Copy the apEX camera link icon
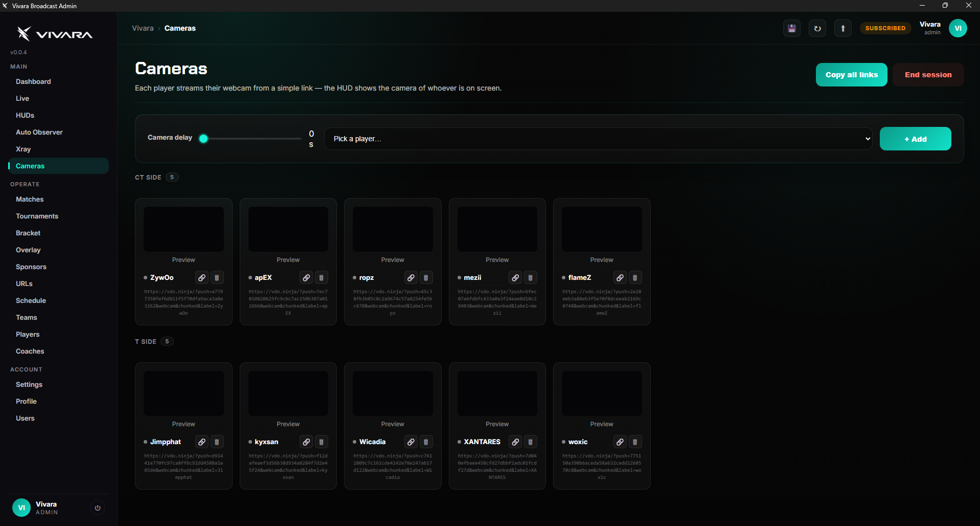Image resolution: width=980 pixels, height=526 pixels. coord(306,277)
